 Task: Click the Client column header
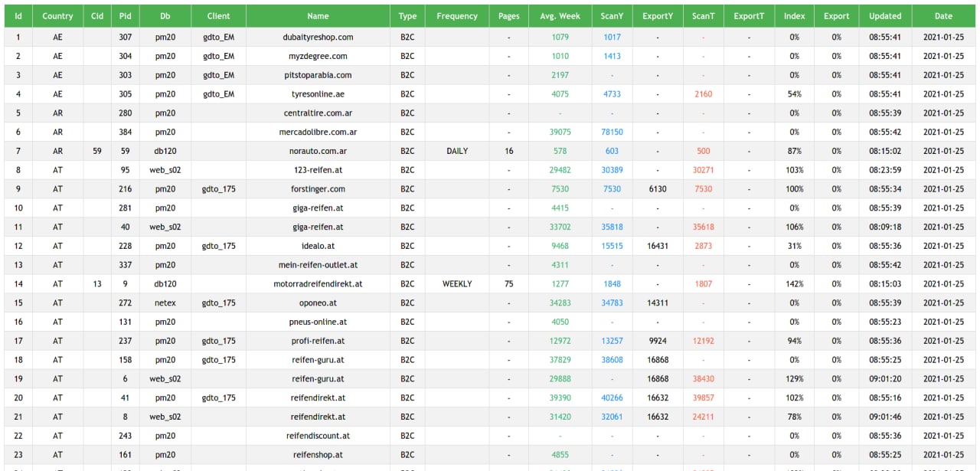pyautogui.click(x=219, y=16)
